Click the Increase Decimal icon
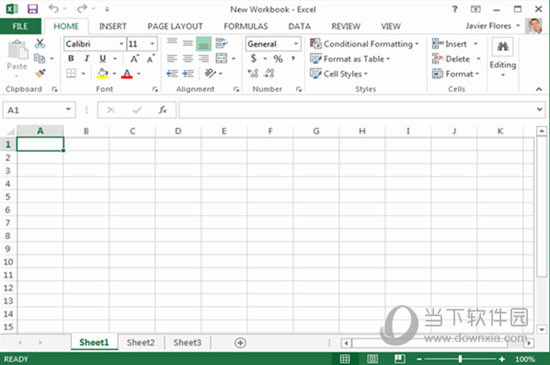This screenshot has height=365, width=550. click(253, 73)
